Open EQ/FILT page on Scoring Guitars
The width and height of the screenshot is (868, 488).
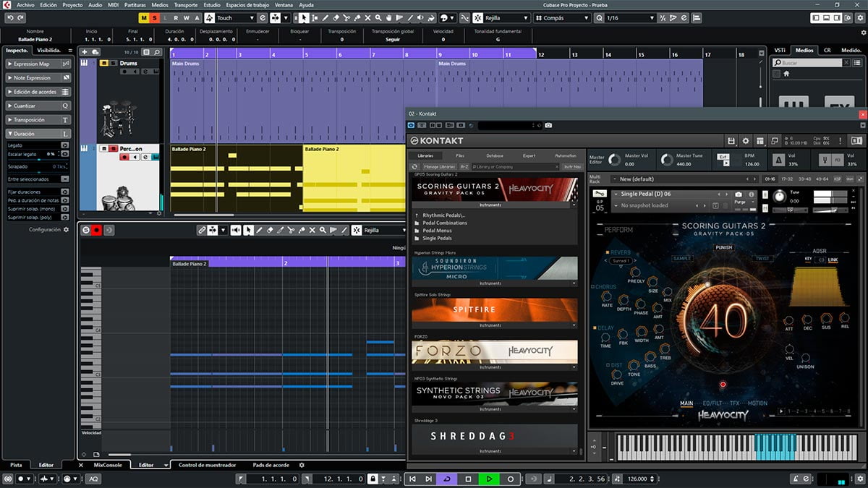tap(712, 403)
